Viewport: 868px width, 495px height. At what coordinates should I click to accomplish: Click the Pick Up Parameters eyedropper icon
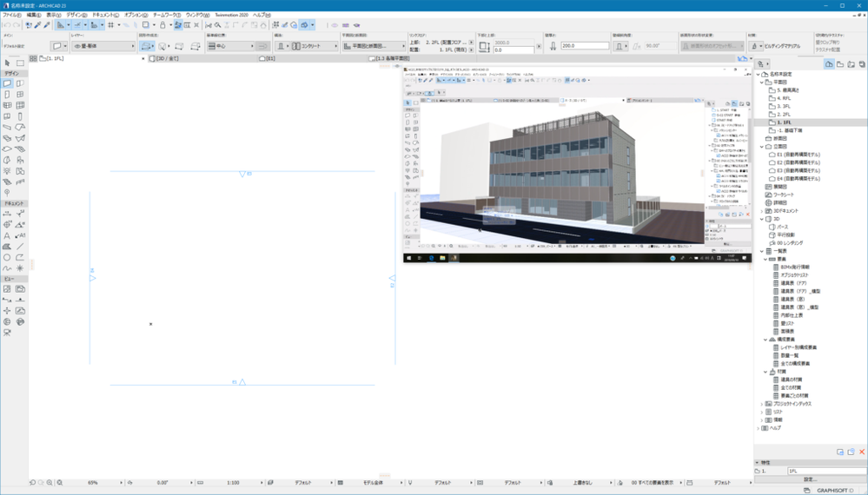pos(37,25)
